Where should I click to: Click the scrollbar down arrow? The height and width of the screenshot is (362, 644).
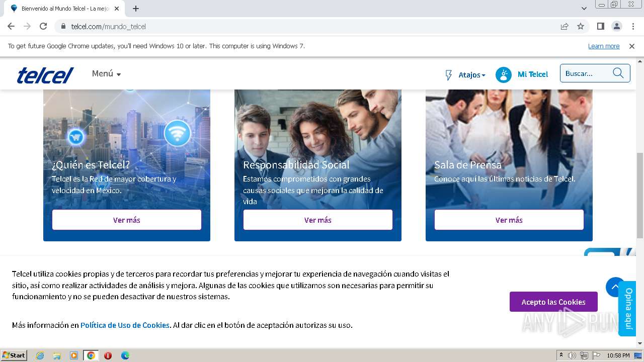(640, 344)
